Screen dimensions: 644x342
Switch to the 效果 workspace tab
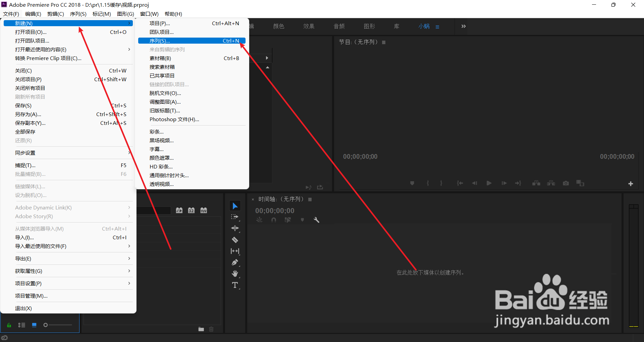309,26
